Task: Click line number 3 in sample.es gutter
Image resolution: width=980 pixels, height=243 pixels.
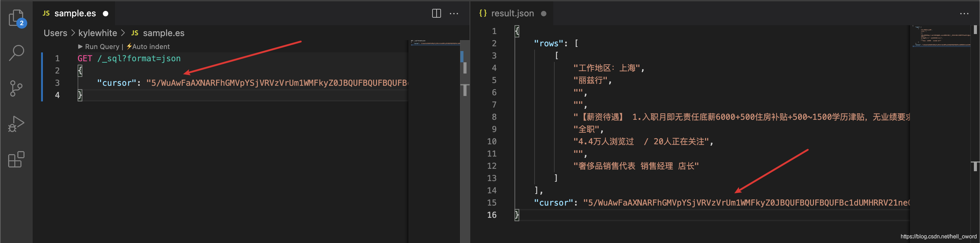Action: (57, 83)
